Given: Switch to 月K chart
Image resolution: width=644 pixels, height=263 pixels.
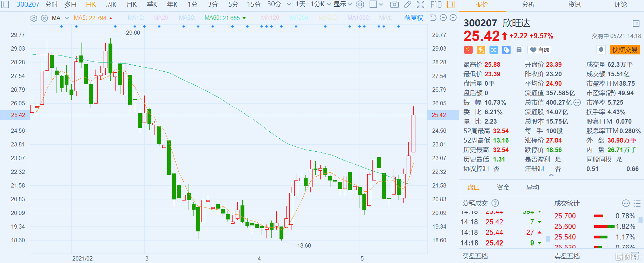Looking at the screenshot, I should pos(132,5).
